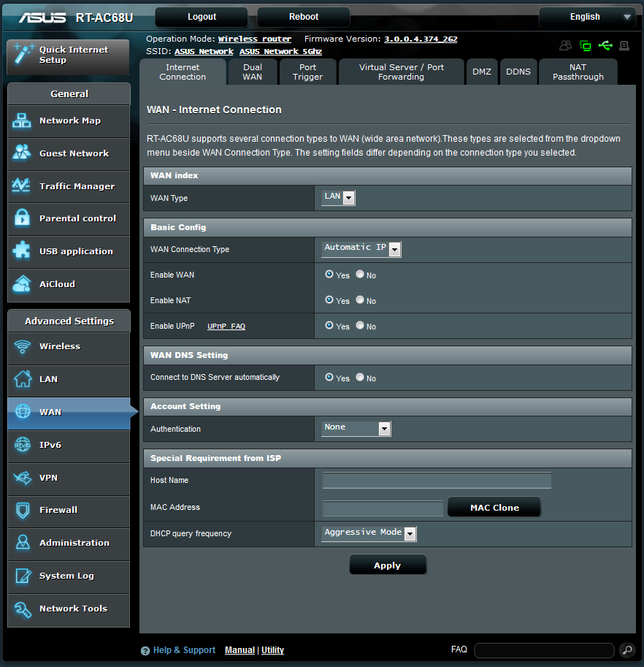Screen dimensions: 644x667
Task: Click the printer status icon
Action: pos(624,45)
